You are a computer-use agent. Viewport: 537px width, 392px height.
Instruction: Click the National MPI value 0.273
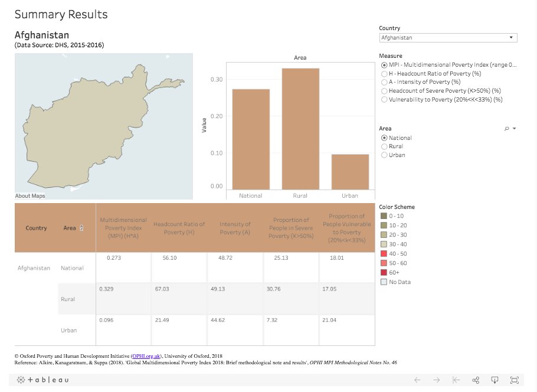[114, 257]
